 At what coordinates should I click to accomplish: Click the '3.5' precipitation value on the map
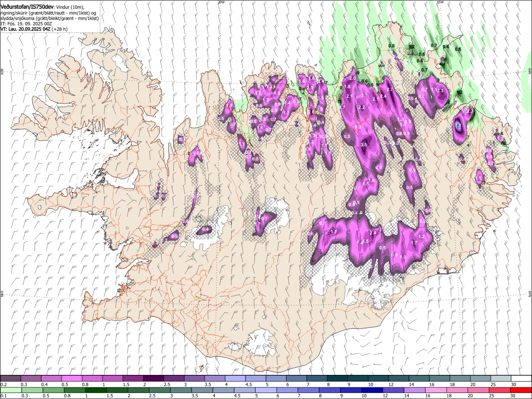[364, 145]
